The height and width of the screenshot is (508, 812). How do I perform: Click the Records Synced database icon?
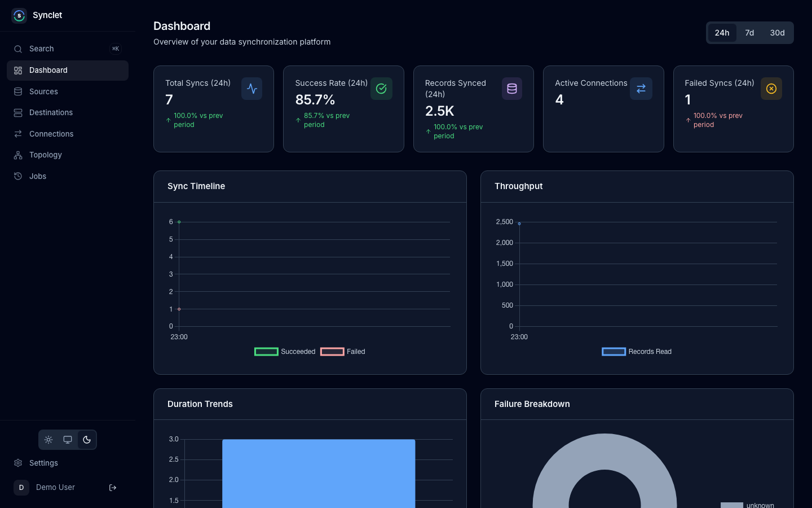pos(512,89)
